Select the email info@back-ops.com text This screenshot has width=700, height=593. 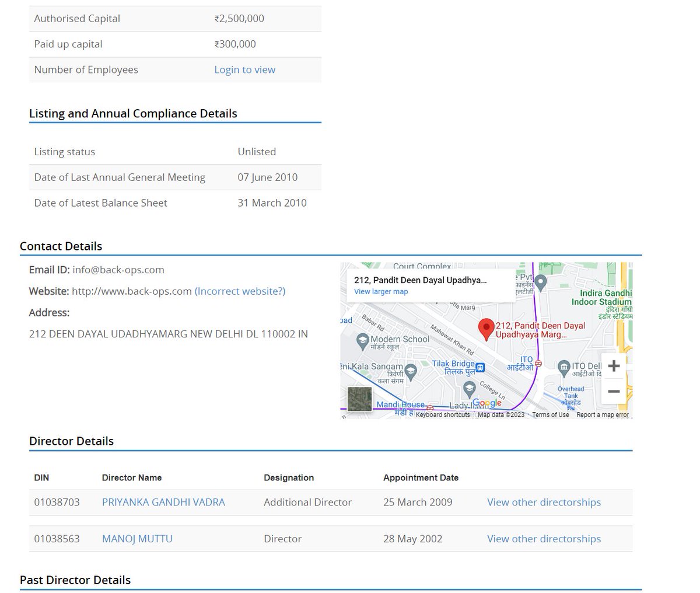pos(118,270)
